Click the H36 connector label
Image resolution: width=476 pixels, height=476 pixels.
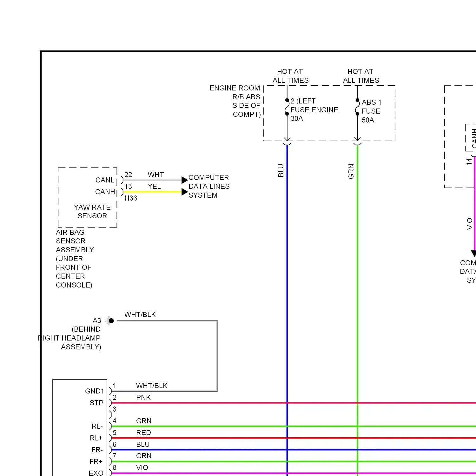(x=131, y=198)
